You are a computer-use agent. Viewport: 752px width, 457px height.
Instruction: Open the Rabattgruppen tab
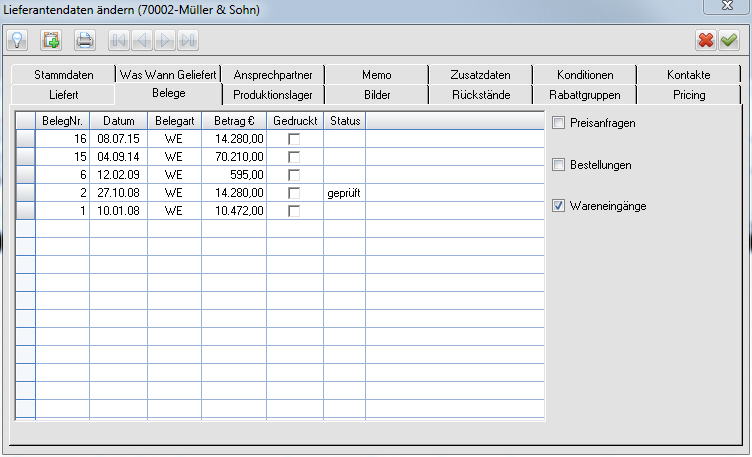585,95
